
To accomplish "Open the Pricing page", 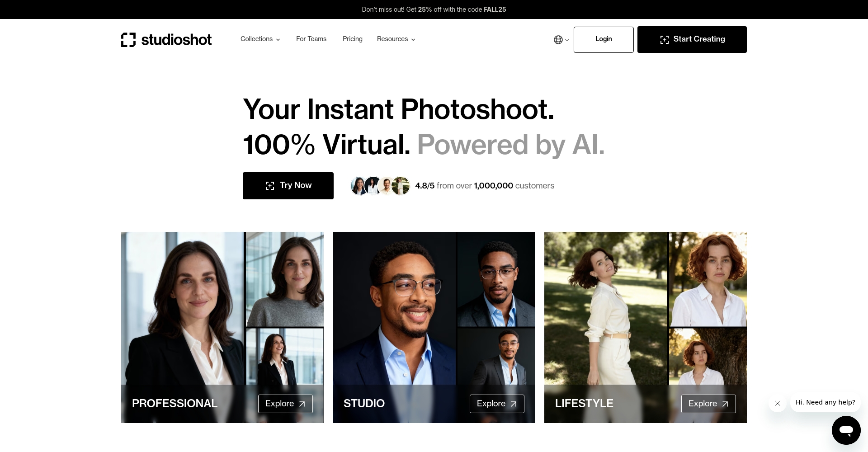I will pos(353,39).
